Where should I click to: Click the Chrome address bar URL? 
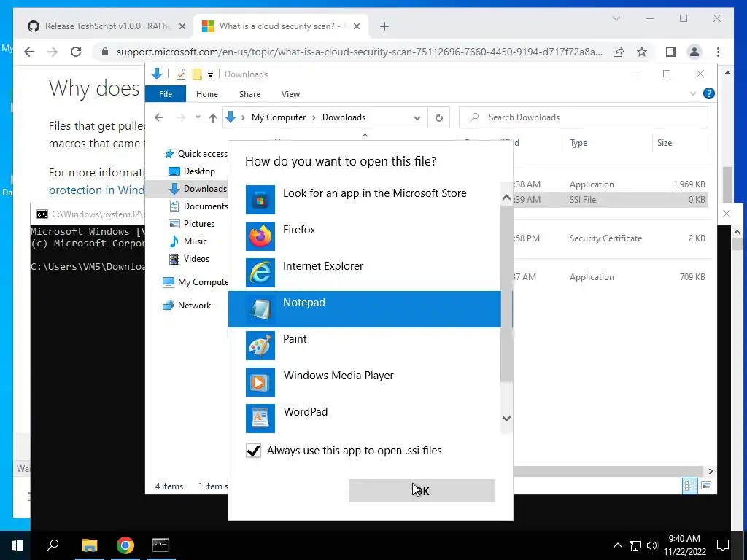[x=359, y=52]
